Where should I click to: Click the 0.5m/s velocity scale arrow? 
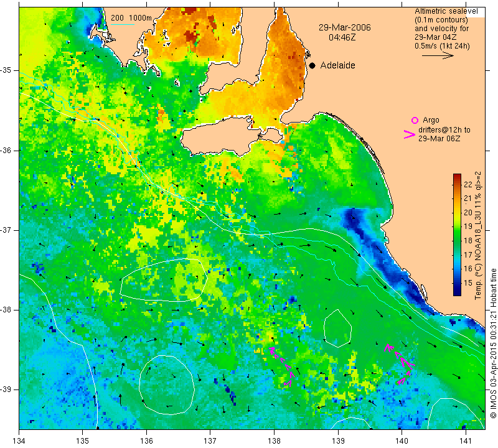438,55
